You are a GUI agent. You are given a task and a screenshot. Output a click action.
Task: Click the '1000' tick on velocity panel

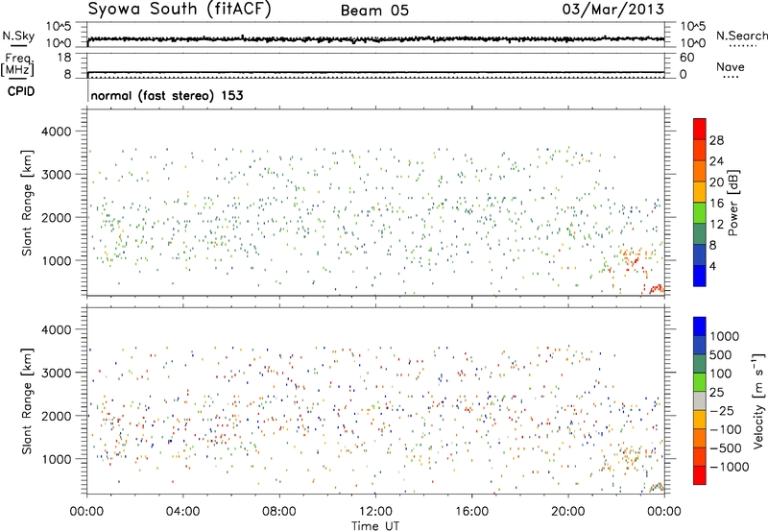point(56,459)
